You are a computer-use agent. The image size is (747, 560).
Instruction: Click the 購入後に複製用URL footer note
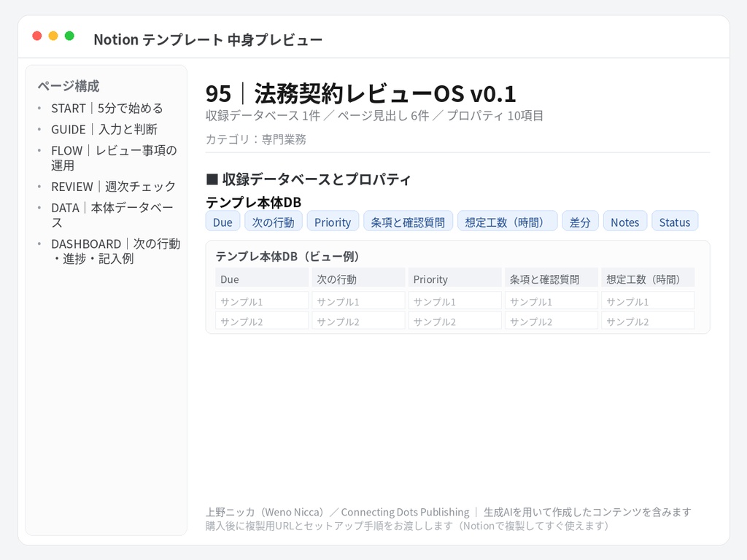point(407,526)
